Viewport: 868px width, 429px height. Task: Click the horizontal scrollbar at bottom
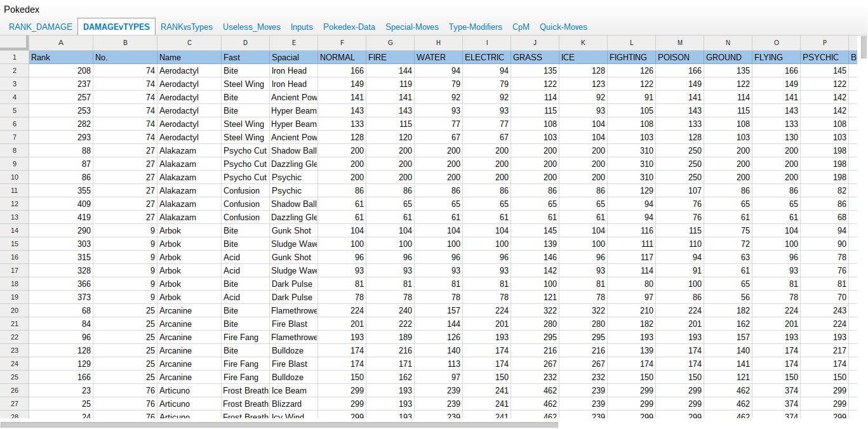tap(279, 425)
